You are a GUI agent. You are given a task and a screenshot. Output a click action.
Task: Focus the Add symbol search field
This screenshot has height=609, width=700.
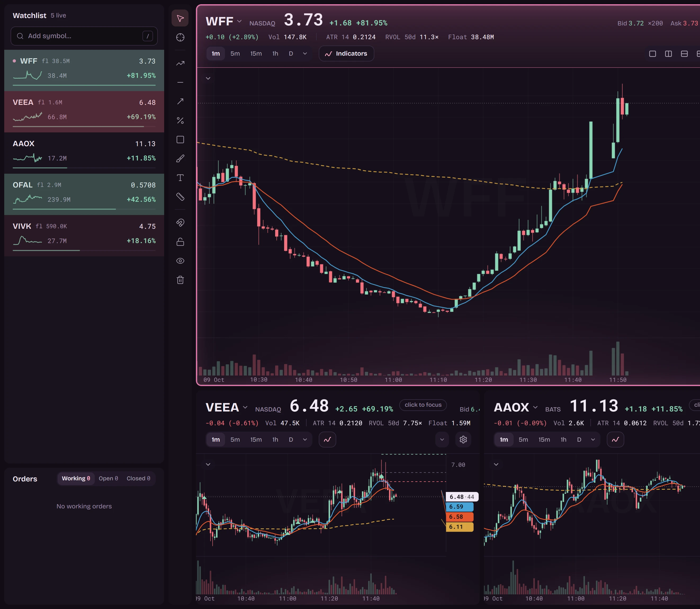tap(84, 36)
